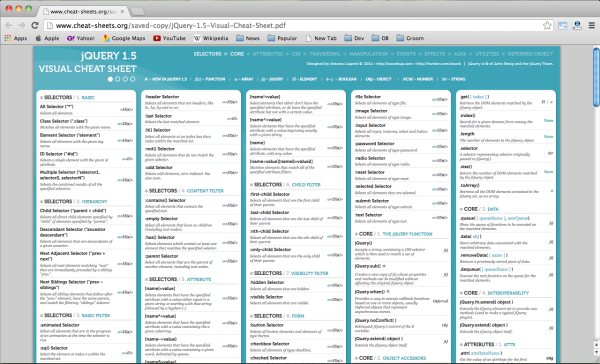Click the vertical scrollbar thumb
This screenshot has height=364, width=600.
(x=596, y=77)
